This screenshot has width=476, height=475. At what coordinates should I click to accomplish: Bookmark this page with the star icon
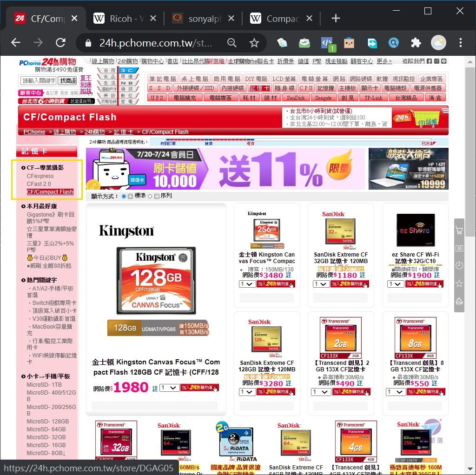254,43
